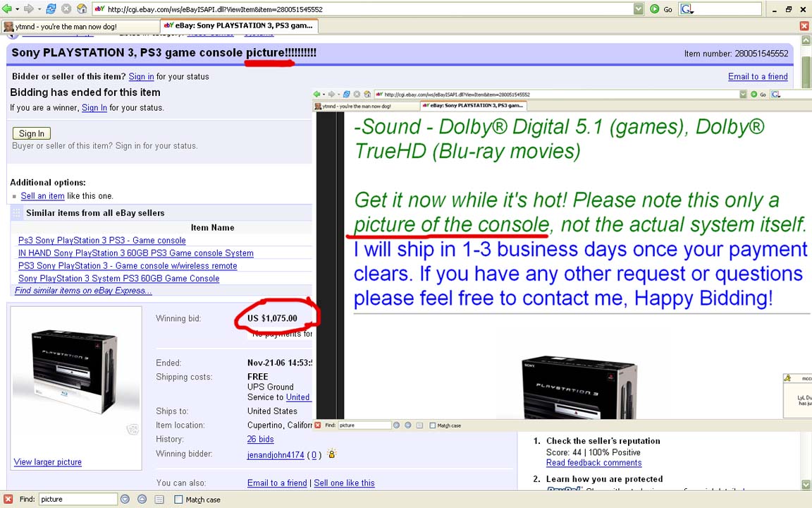This screenshot has width=812, height=508.
Task: Select the ytmnd tab in the inset screenshot
Action: [x=366, y=107]
